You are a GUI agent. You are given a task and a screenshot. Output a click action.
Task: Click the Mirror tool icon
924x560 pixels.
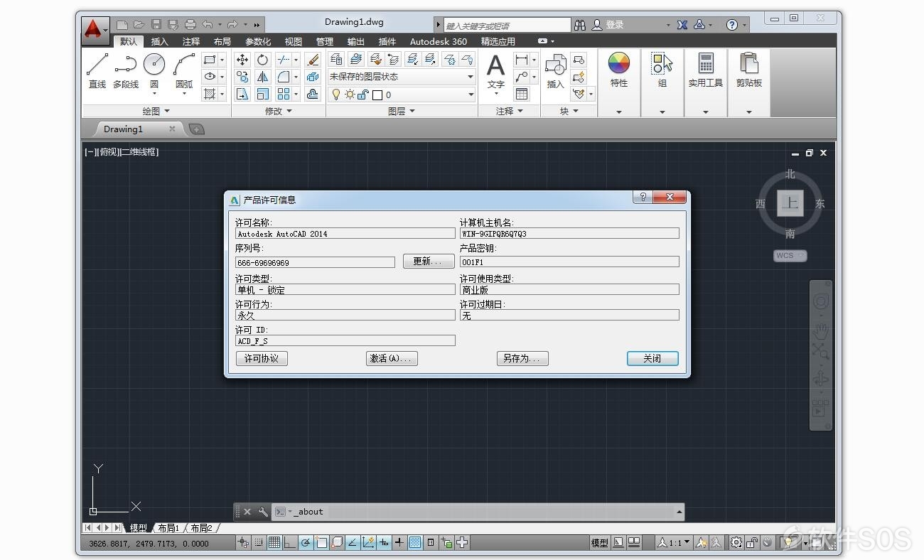pyautogui.click(x=263, y=77)
